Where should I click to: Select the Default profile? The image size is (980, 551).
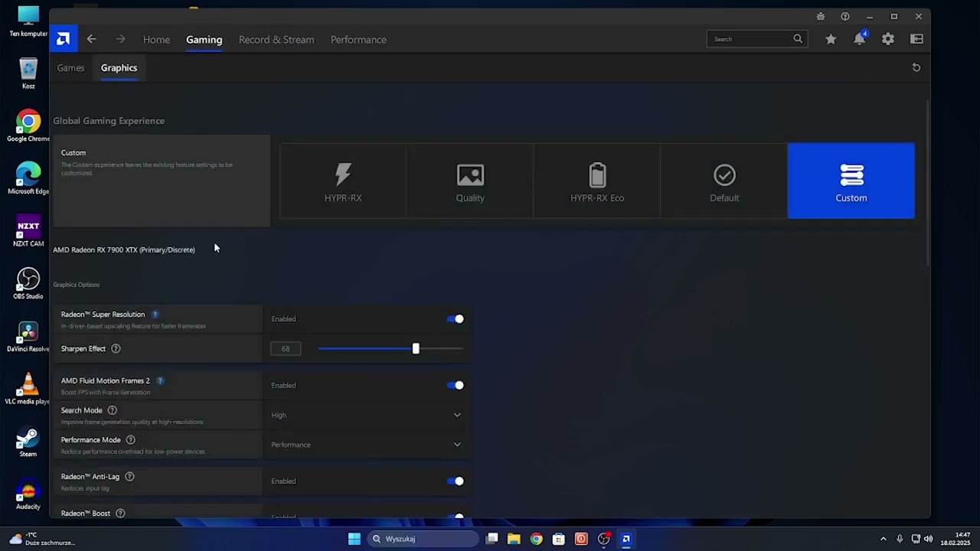(x=724, y=181)
